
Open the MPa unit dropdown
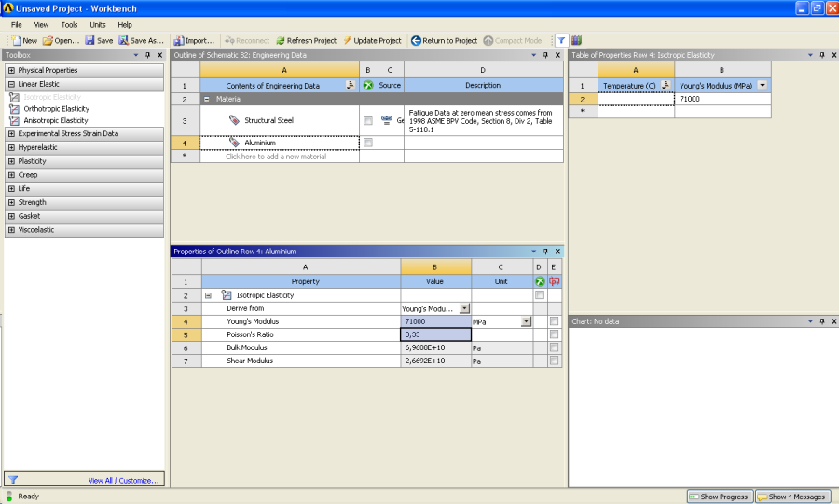pos(527,321)
